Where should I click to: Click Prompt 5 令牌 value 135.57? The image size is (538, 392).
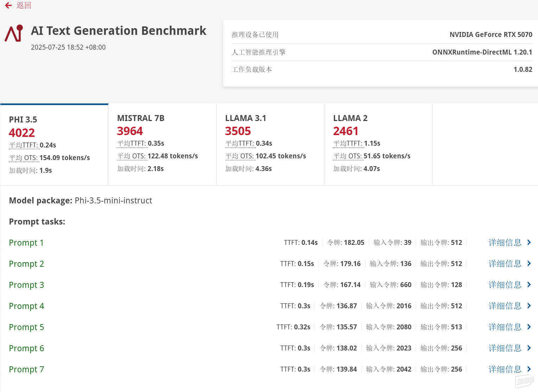347,327
